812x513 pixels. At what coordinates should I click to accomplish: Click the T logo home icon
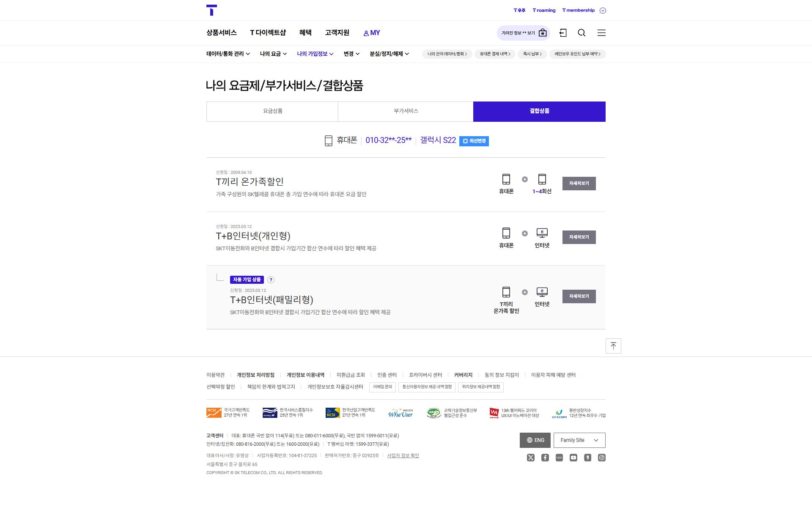[x=211, y=10]
